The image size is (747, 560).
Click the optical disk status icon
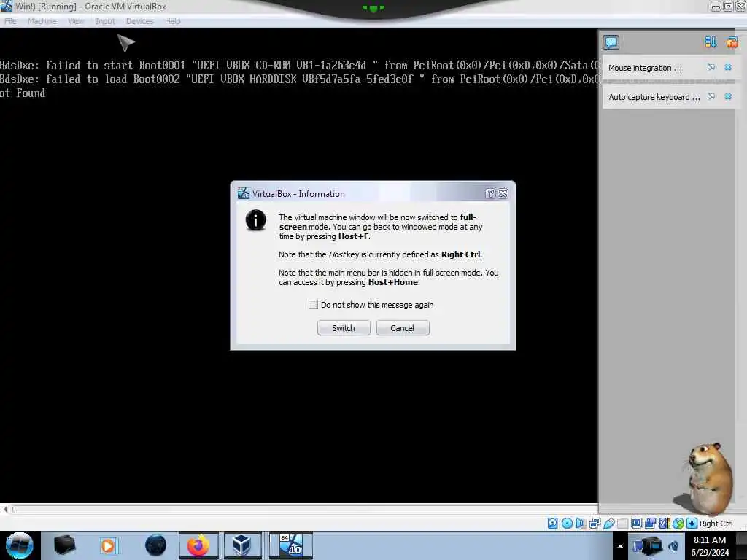point(567,524)
